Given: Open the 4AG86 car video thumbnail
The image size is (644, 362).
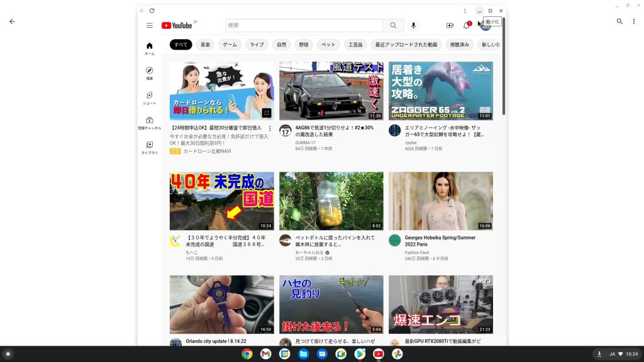Looking at the screenshot, I should pos(331,90).
